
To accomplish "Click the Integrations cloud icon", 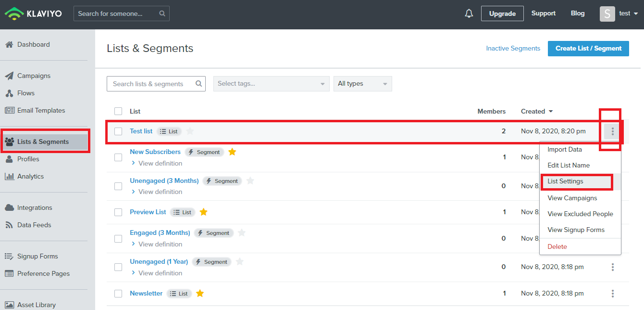I will [9, 207].
